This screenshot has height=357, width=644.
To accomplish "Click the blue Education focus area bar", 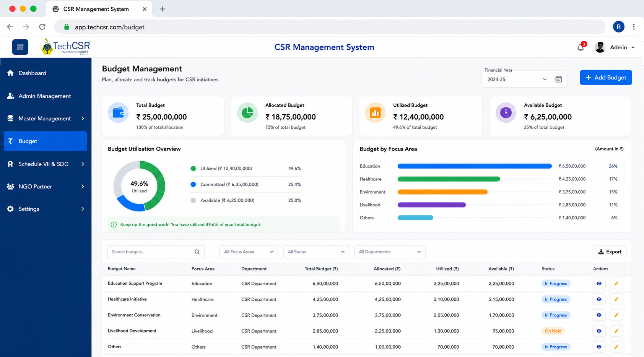I will 475,166.
